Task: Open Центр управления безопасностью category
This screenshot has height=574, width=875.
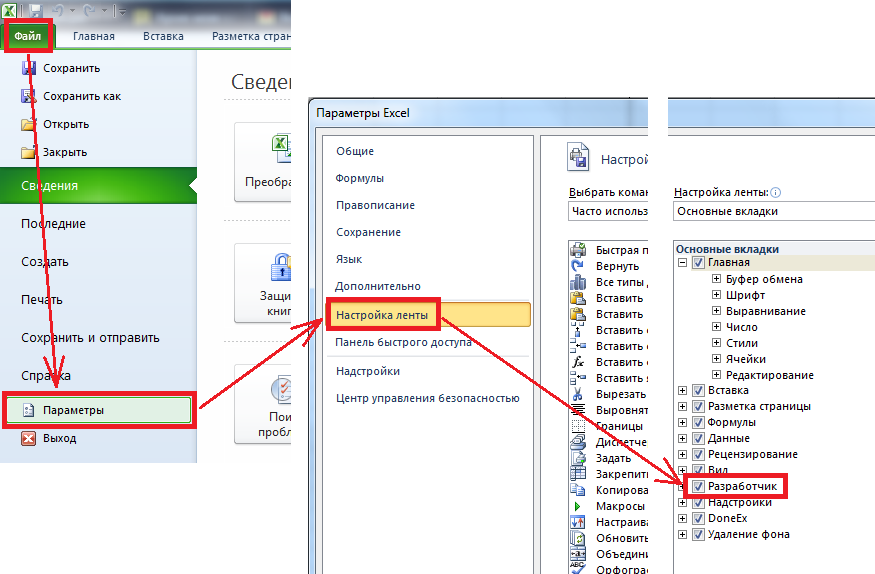Action: [427, 398]
